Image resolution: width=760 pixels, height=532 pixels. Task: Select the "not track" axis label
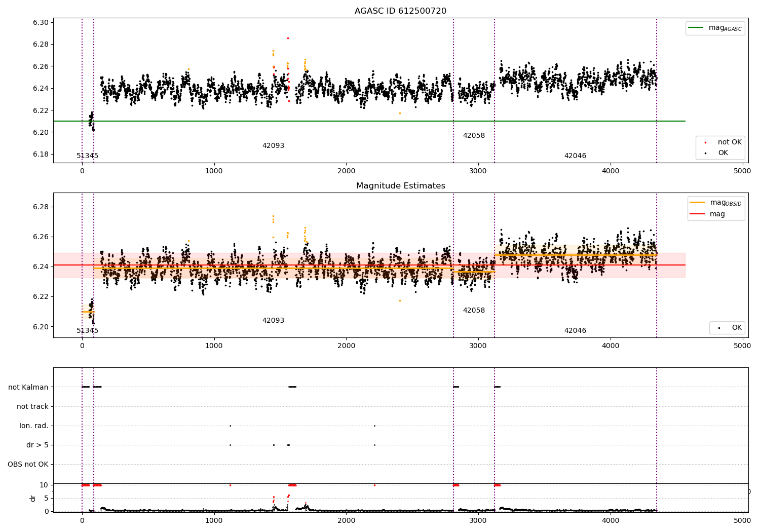(x=32, y=406)
